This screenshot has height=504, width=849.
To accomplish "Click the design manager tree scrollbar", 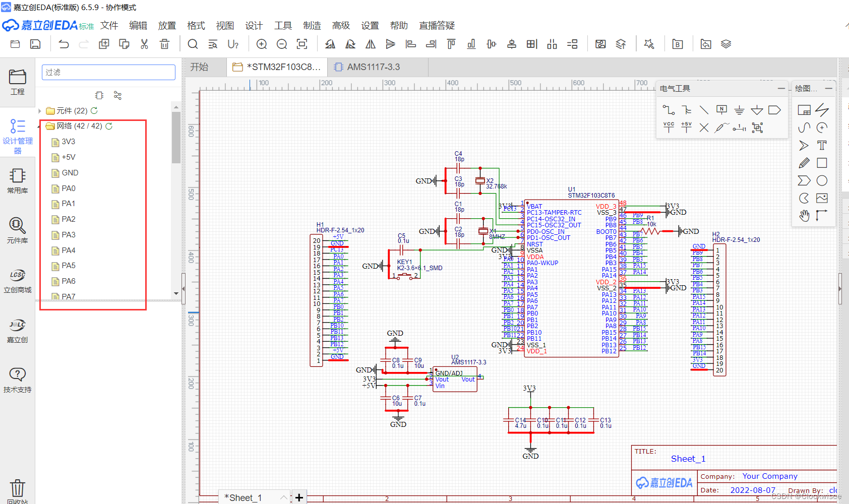I will pos(176,138).
